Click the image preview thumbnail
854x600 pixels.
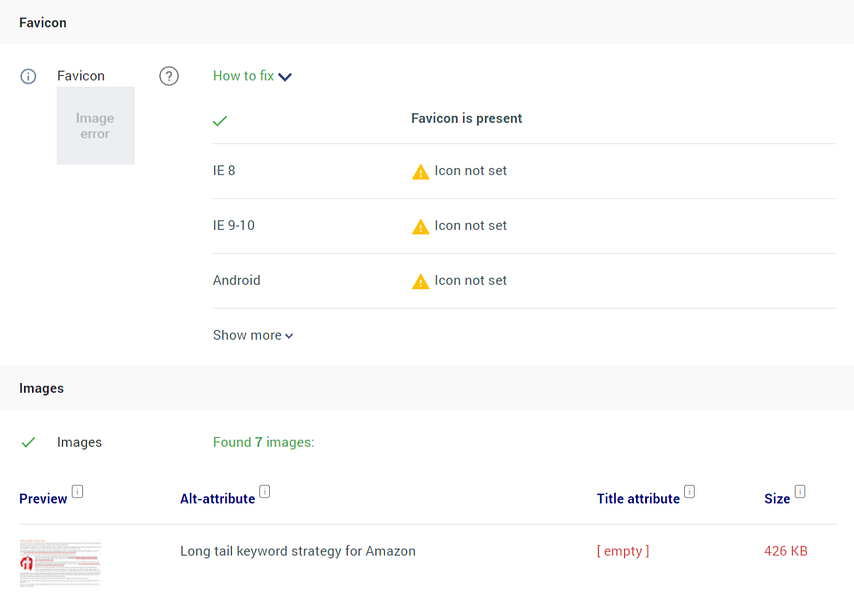coord(60,561)
